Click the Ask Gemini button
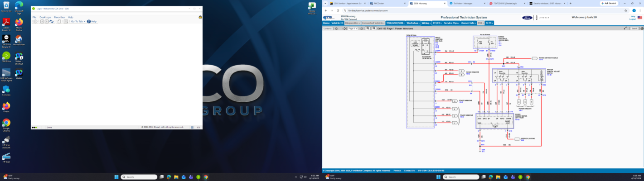 [x=609, y=3]
